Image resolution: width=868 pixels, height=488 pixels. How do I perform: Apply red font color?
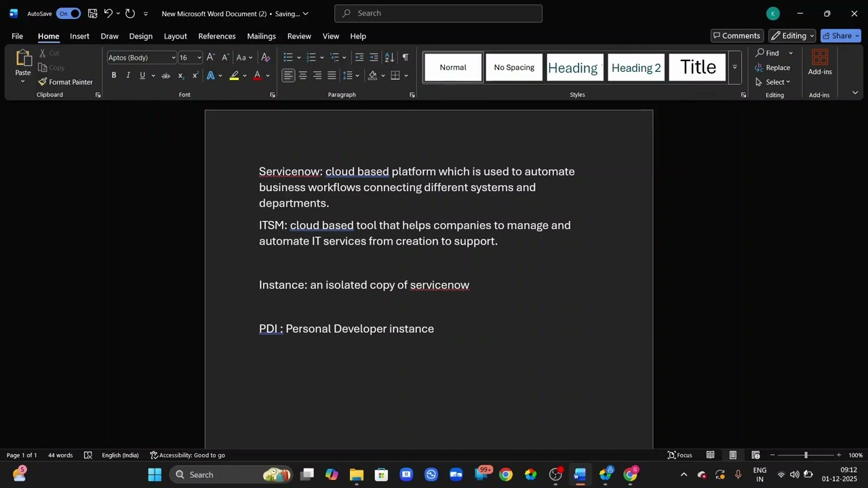(x=257, y=75)
